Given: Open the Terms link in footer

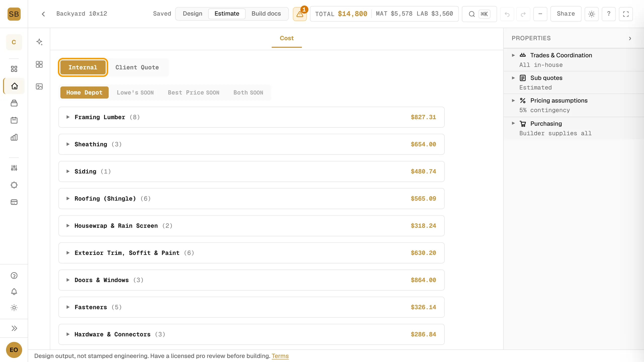Looking at the screenshot, I should point(280,356).
